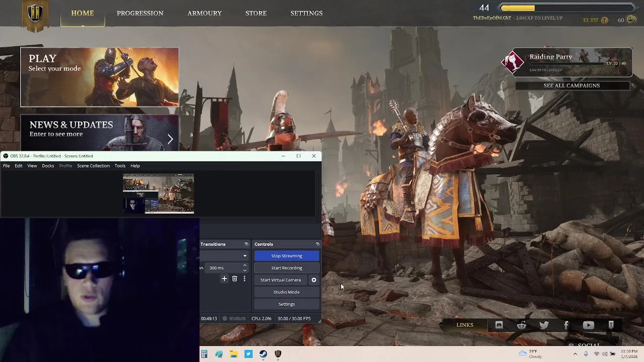Viewport: 644px width, 362px height.
Task: Pop out the Transitions dock
Action: pyautogui.click(x=246, y=244)
